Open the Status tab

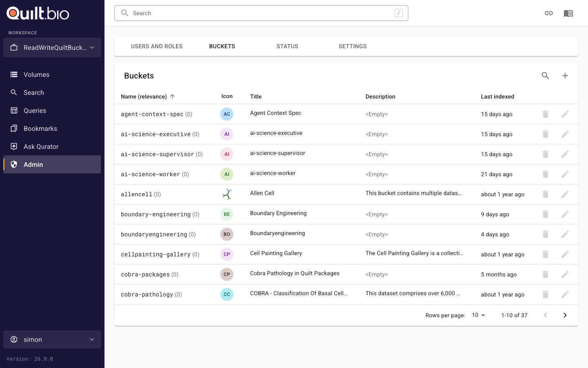pos(287,46)
